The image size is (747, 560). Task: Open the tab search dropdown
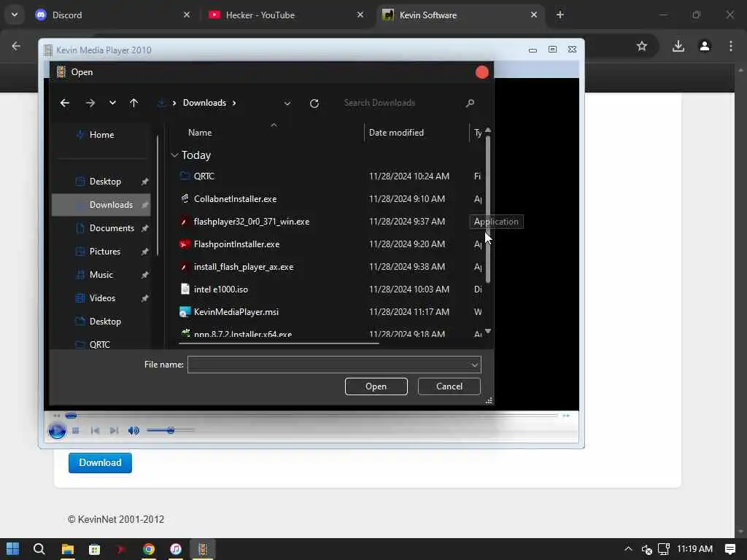15,15
